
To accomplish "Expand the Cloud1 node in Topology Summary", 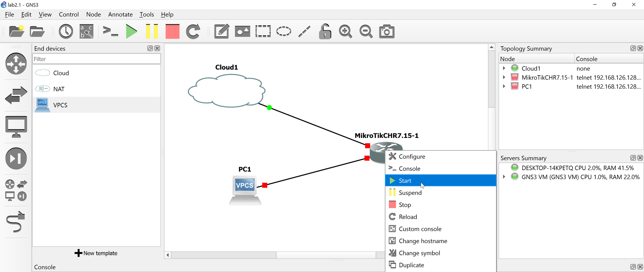I will point(504,68).
